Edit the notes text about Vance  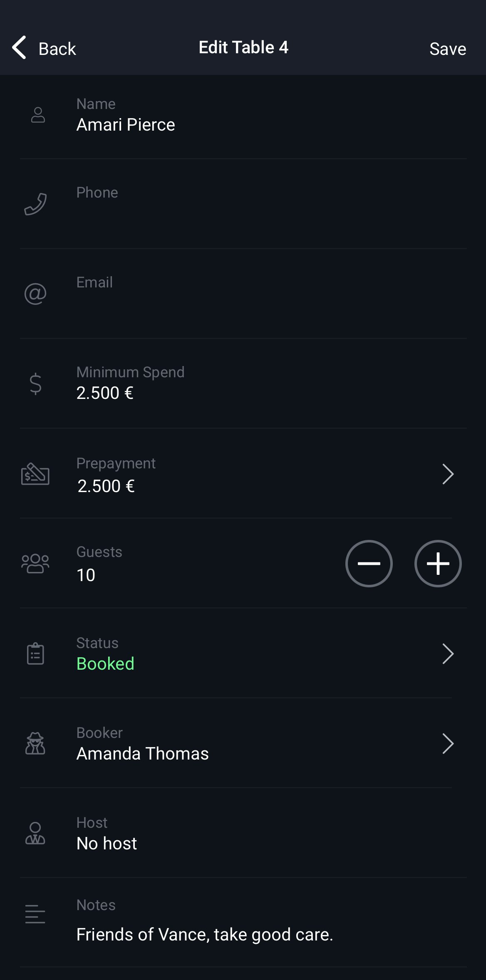204,935
